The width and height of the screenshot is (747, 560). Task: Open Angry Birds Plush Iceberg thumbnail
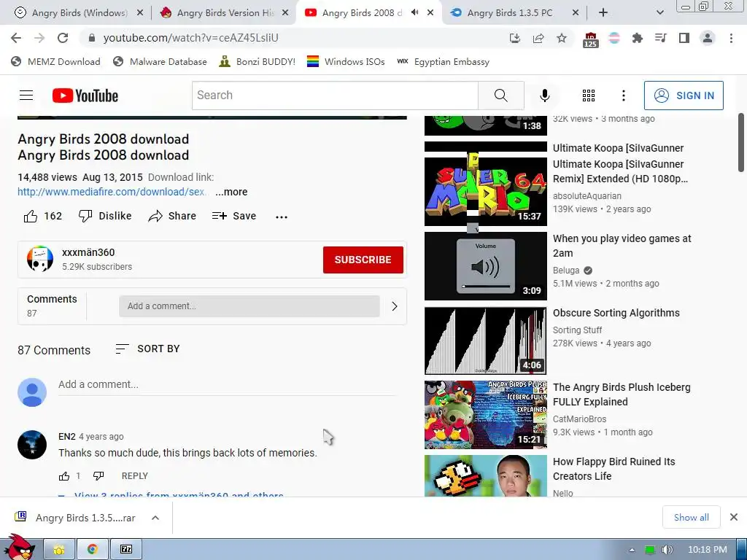[485, 415]
